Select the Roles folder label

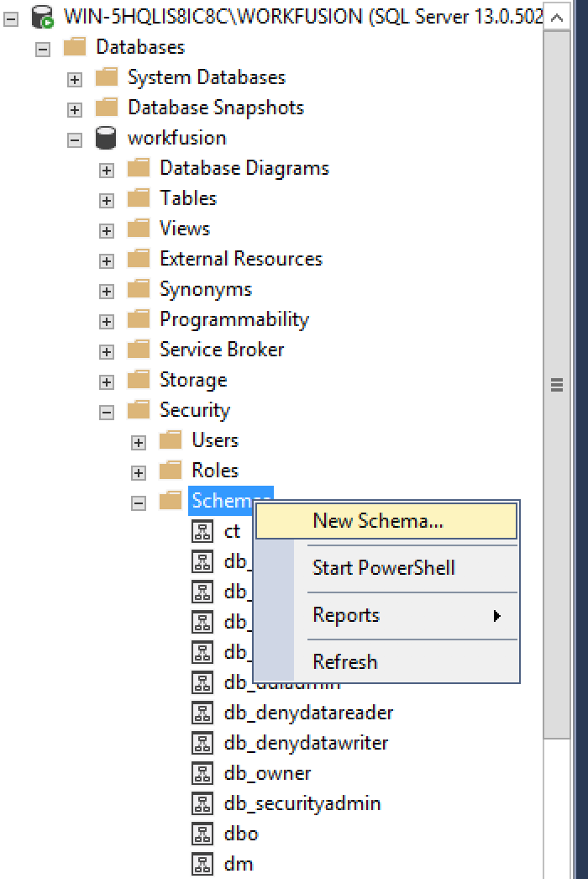coord(215,471)
